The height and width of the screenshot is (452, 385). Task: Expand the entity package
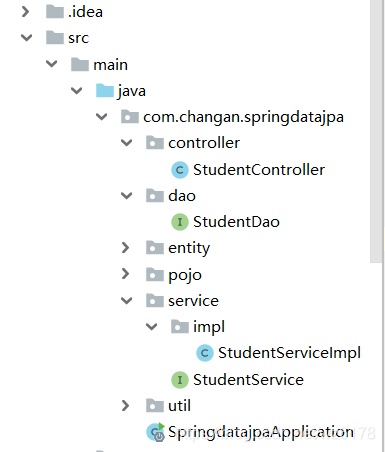tap(125, 248)
